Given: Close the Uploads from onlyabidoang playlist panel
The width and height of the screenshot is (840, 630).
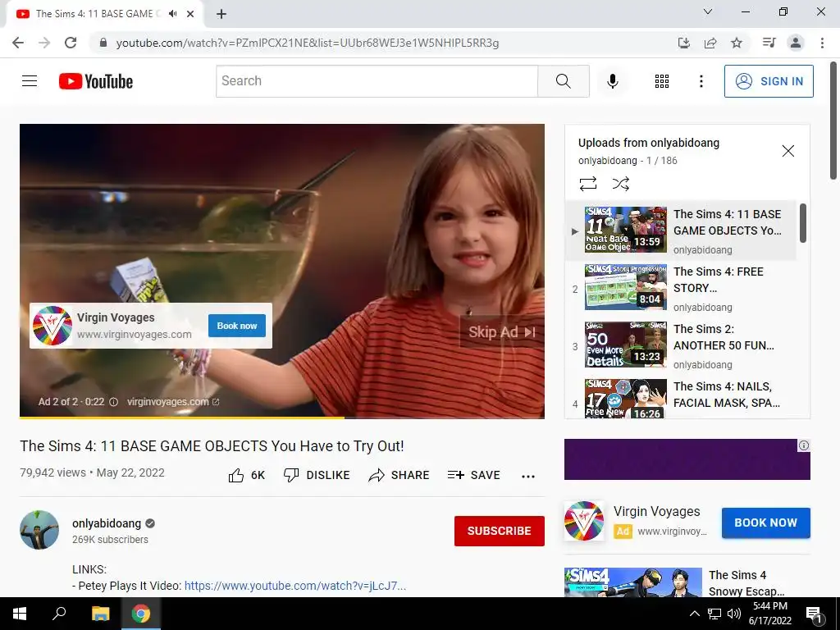Looking at the screenshot, I should tap(788, 151).
